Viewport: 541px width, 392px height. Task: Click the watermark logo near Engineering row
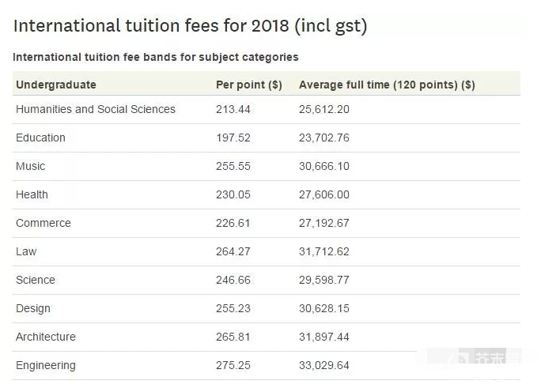point(485,358)
